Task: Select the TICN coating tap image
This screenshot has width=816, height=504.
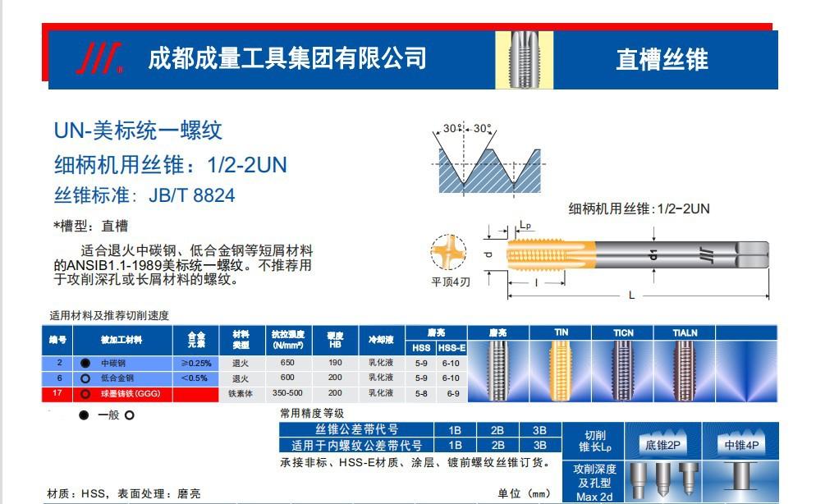Action: coord(623,371)
